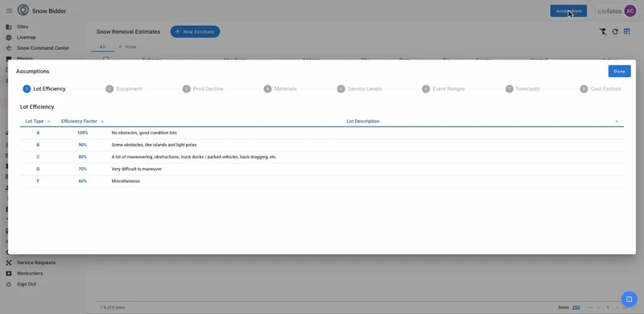644x314 pixels.
Task: Open the hamburger menu icon
Action: coord(9,10)
